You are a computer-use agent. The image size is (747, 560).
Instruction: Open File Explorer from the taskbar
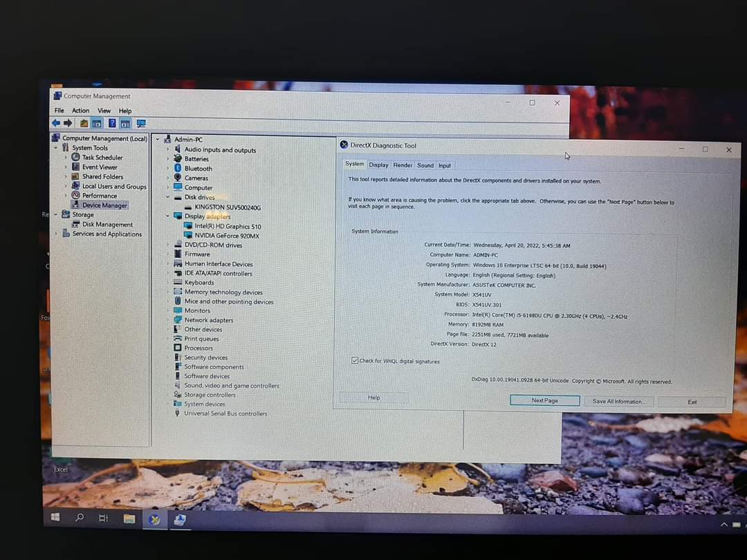(129, 518)
